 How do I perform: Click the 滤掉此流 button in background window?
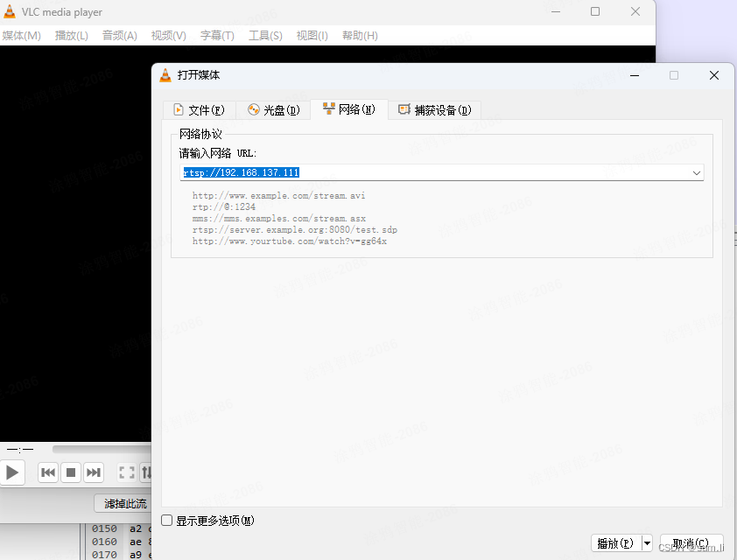click(x=123, y=504)
